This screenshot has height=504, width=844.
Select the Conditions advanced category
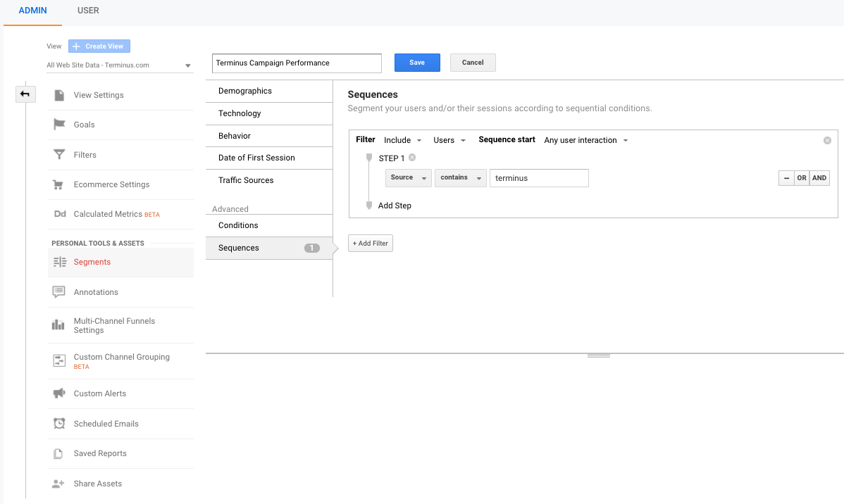click(x=269, y=225)
